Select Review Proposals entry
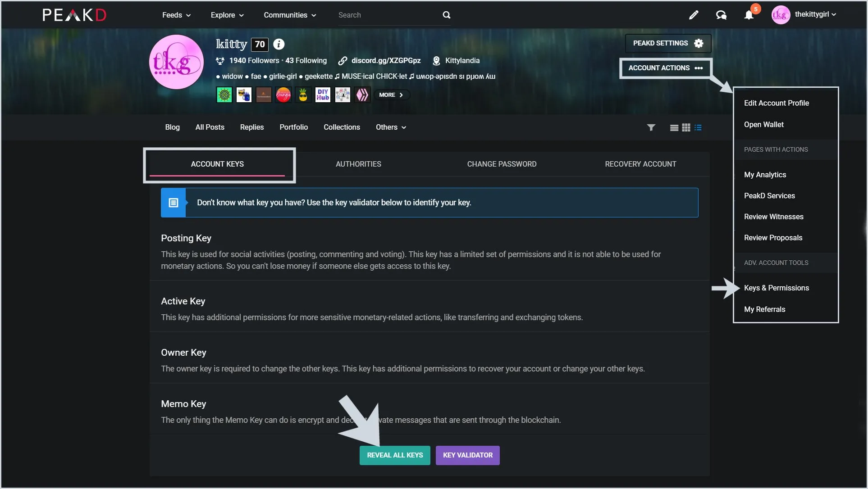868x489 pixels. click(x=773, y=238)
